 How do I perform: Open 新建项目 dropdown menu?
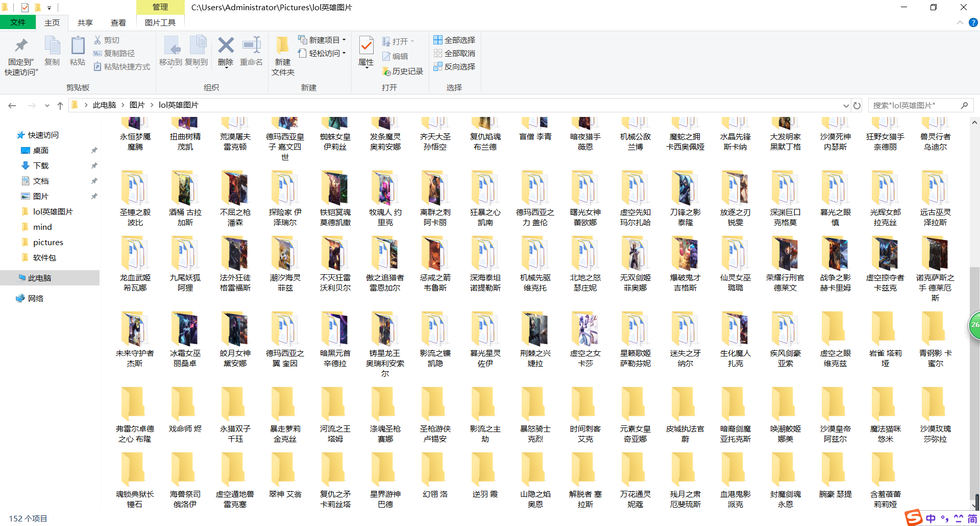click(x=323, y=40)
